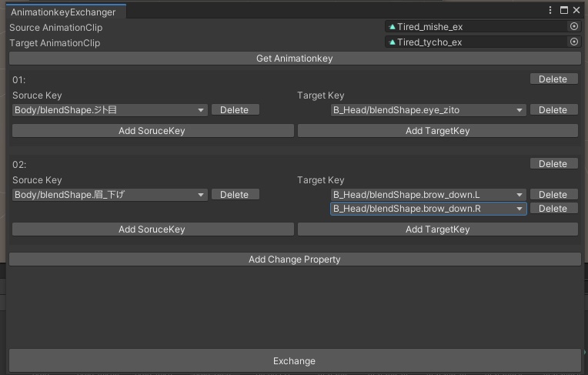Click Add SoruceKey in group 02

click(152, 229)
